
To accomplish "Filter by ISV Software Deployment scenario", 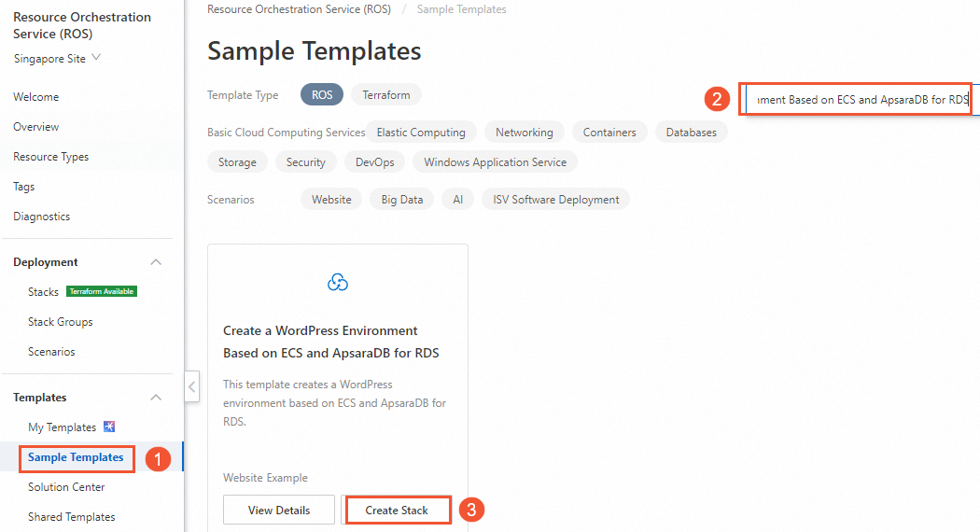I will pos(555,199).
